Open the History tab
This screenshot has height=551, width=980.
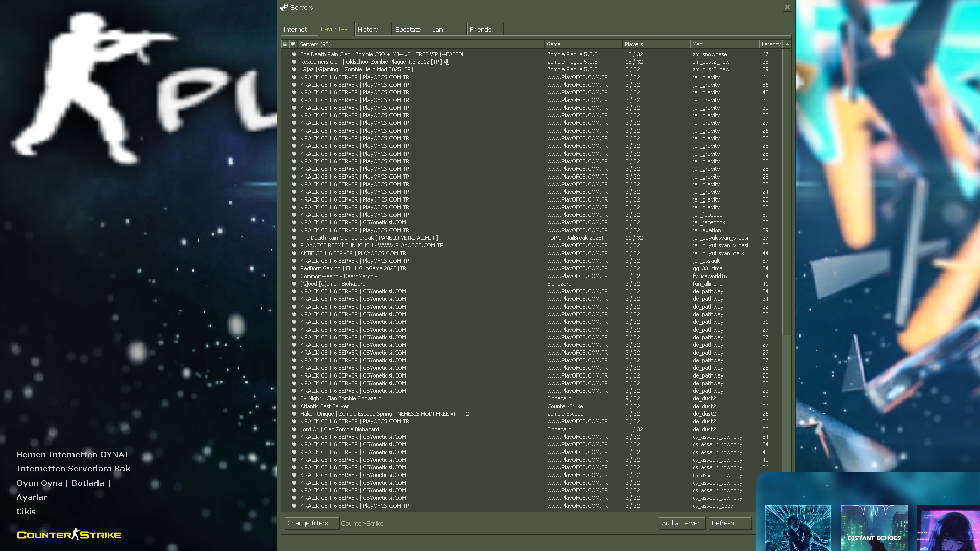pyautogui.click(x=373, y=30)
